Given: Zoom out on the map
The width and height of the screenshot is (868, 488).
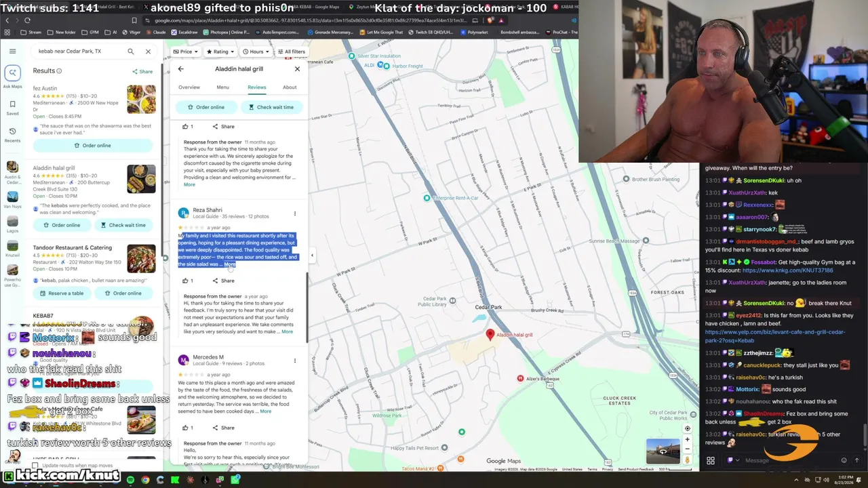Looking at the screenshot, I should click(x=687, y=449).
